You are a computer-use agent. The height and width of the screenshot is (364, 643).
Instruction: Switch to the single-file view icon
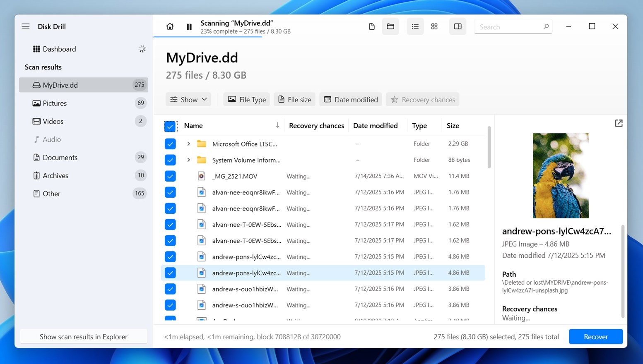[x=371, y=26]
